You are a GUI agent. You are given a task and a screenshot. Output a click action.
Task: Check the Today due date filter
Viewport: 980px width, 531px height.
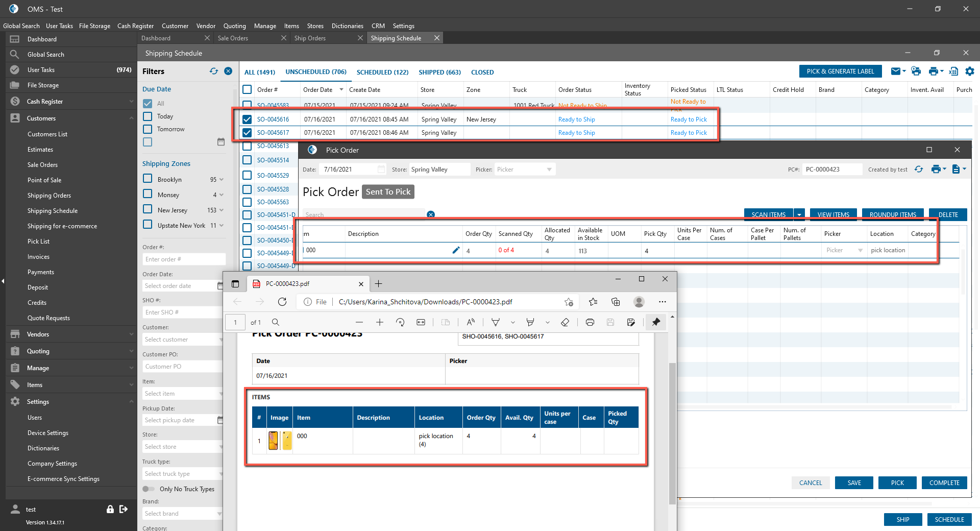(x=148, y=116)
